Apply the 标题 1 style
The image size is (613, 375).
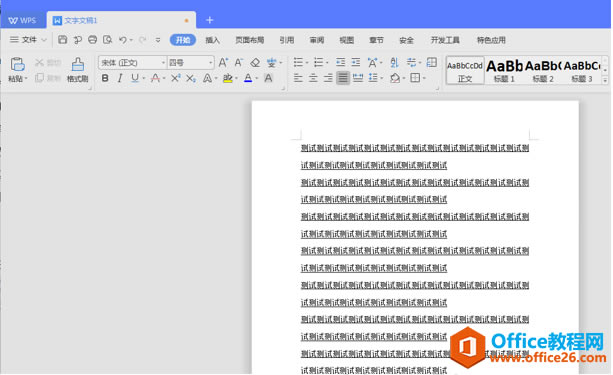pyautogui.click(x=504, y=70)
